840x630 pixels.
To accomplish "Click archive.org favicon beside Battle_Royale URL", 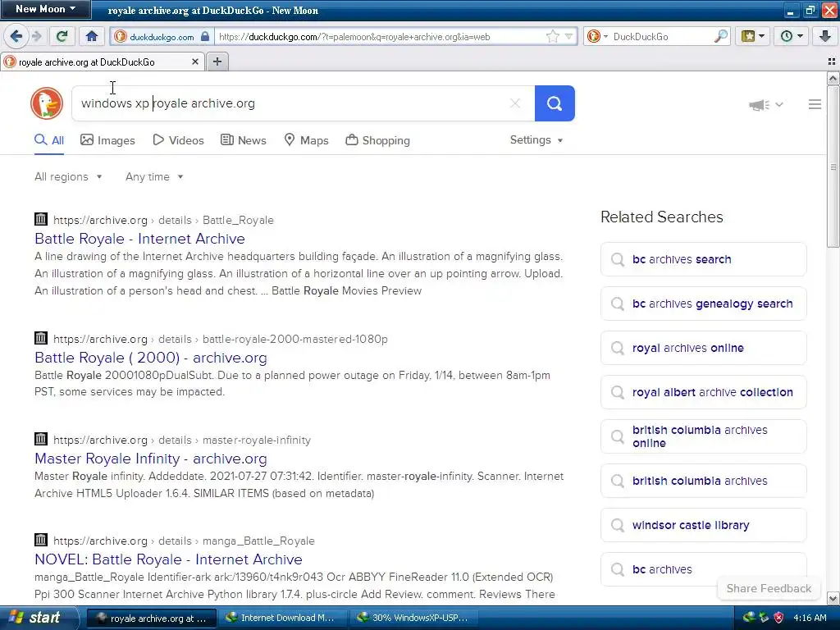I will 41,219.
